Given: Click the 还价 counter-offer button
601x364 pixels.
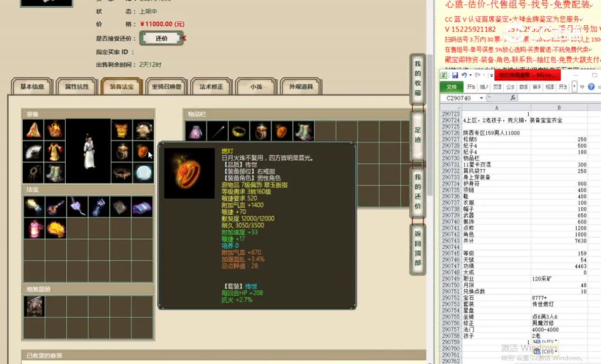Looking at the screenshot, I should click(161, 38).
